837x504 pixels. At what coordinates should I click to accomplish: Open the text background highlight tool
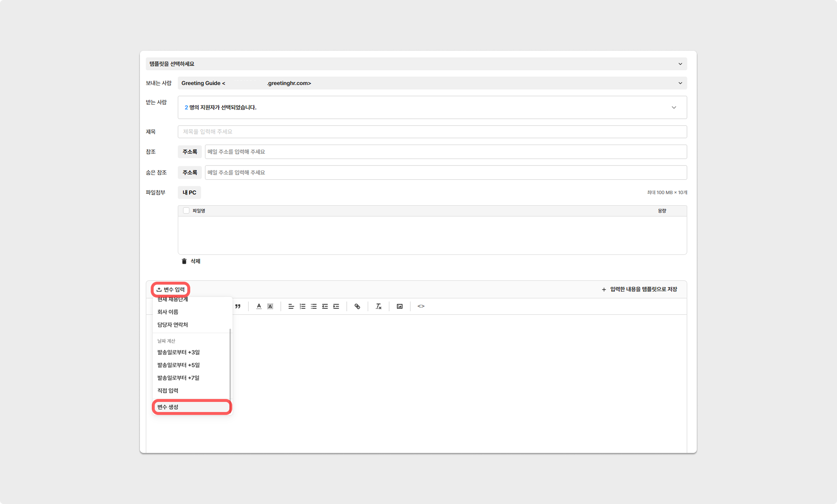[x=270, y=306]
